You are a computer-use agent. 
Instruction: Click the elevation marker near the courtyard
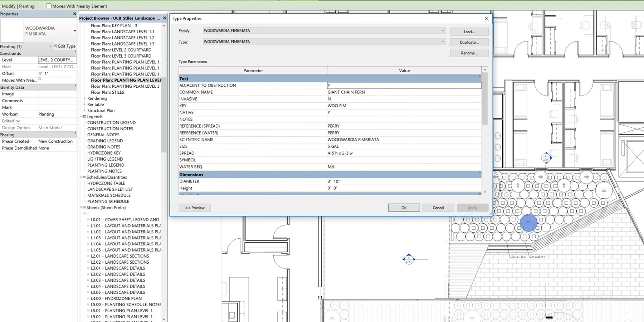pyautogui.click(x=546, y=157)
